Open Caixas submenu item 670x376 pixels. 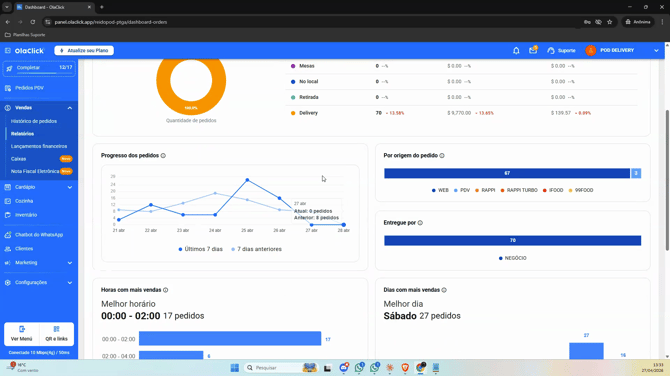click(18, 159)
